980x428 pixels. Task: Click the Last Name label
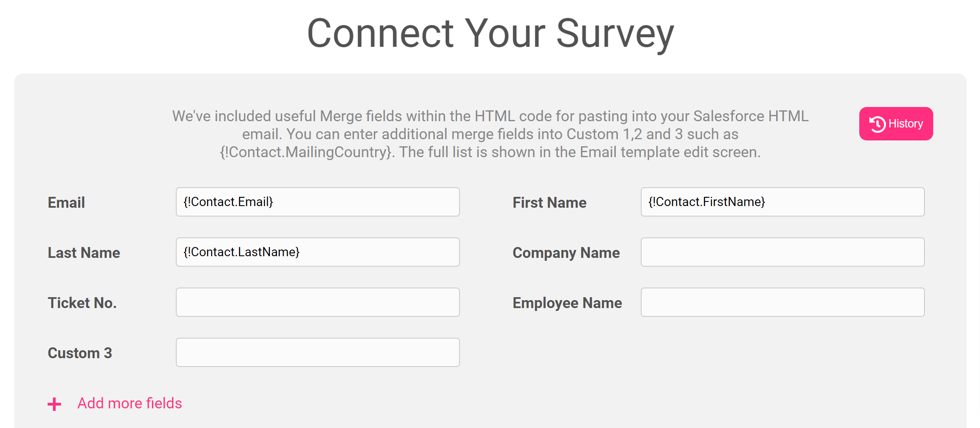[x=84, y=253]
